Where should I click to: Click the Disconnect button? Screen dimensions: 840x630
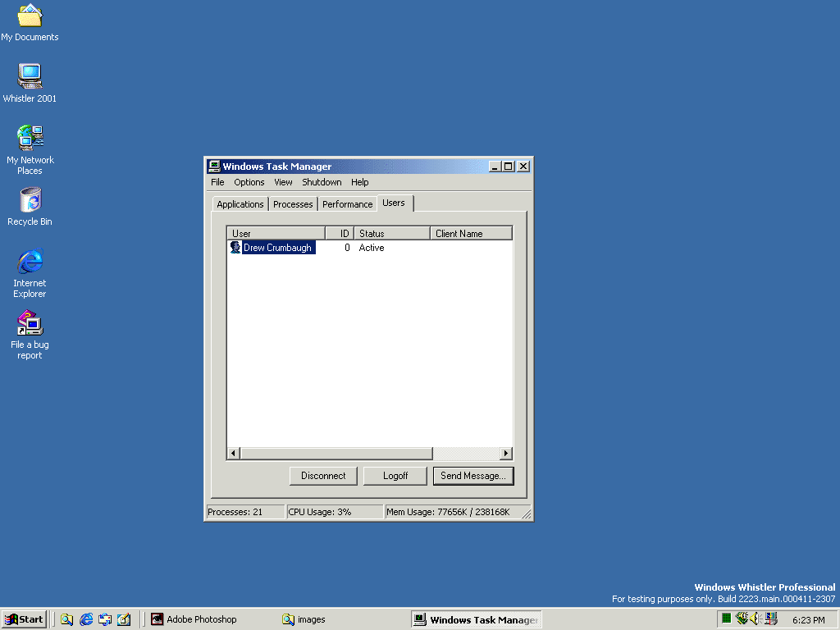(323, 476)
